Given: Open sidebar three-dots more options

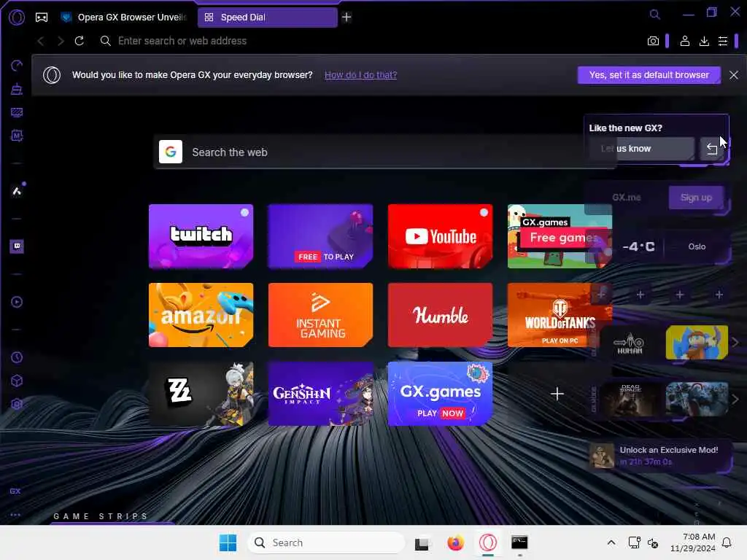Looking at the screenshot, I should click(15, 515).
